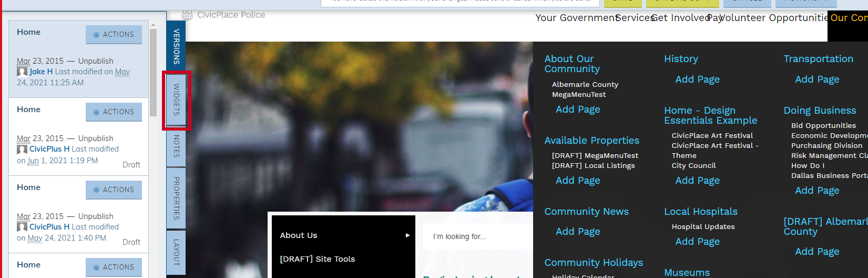The image size is (868, 278).
Task: Open the [DRAFT] MegaMenuTest link
Action: point(595,155)
